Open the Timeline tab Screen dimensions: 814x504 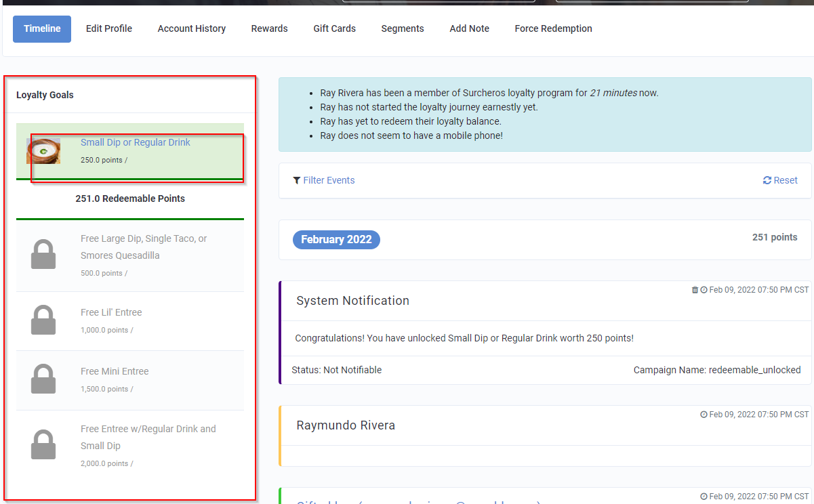pos(42,28)
